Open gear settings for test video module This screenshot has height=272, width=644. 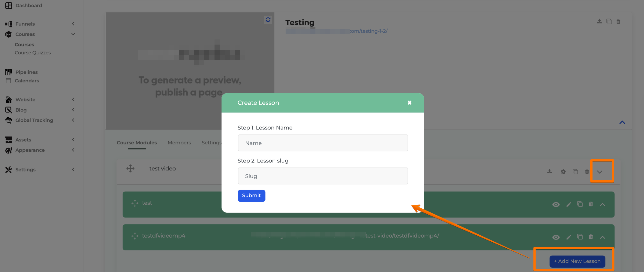click(x=563, y=172)
